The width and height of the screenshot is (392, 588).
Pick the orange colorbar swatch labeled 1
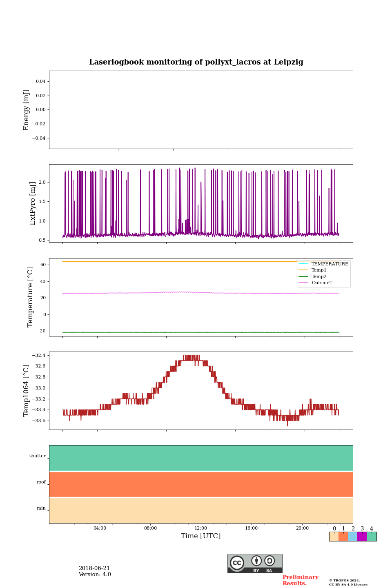tap(343, 537)
